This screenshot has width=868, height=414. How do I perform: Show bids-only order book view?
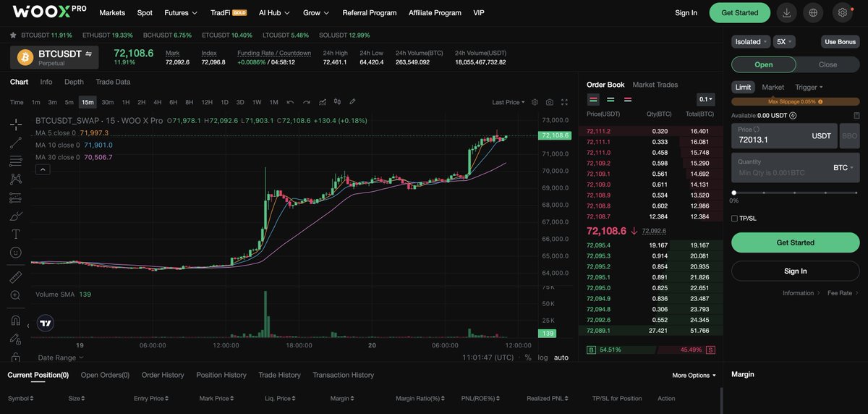(610, 99)
